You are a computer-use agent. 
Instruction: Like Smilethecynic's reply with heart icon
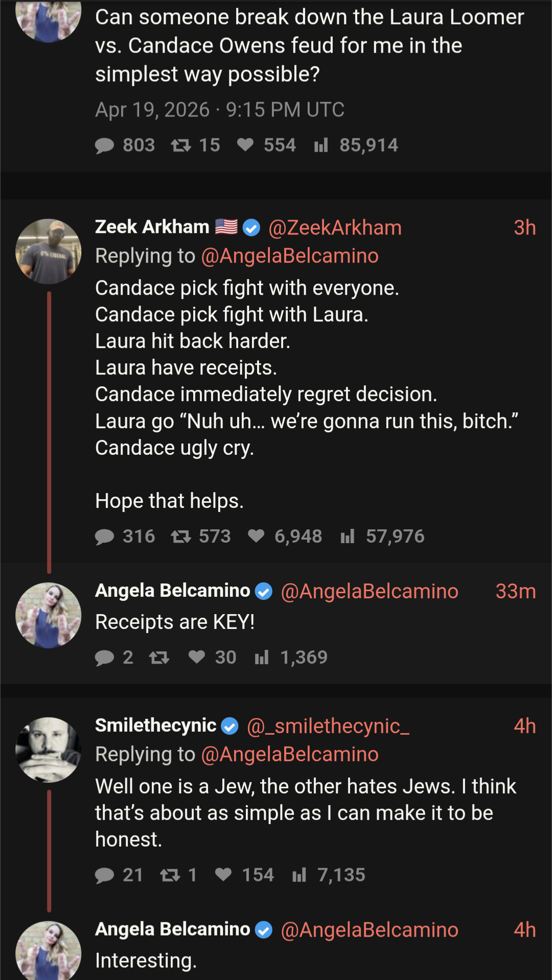[223, 875]
